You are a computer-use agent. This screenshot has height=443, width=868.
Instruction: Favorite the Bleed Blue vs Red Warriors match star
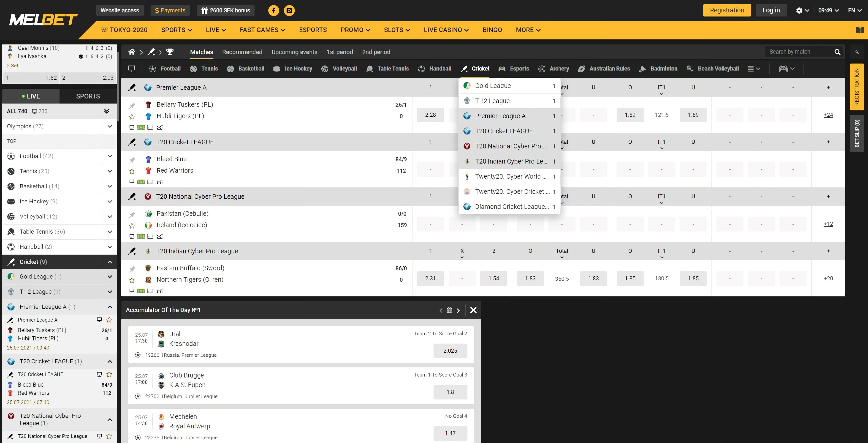(132, 171)
